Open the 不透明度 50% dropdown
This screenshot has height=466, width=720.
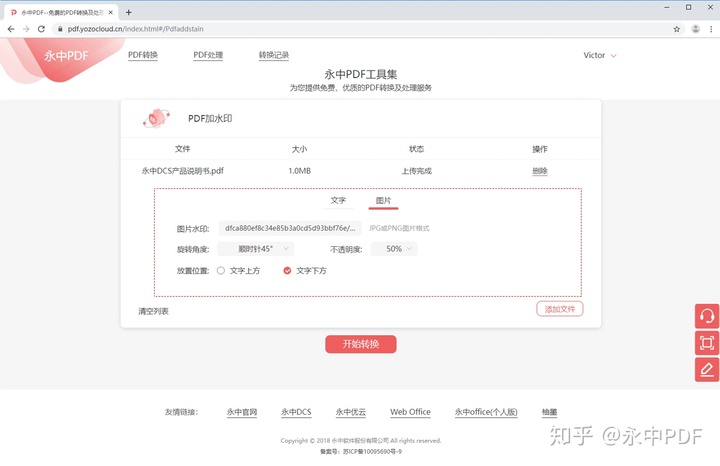tap(394, 249)
